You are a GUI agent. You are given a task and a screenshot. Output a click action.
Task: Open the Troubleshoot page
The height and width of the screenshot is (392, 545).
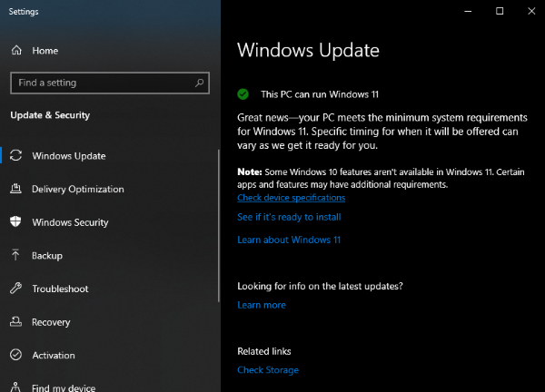pyautogui.click(x=60, y=289)
